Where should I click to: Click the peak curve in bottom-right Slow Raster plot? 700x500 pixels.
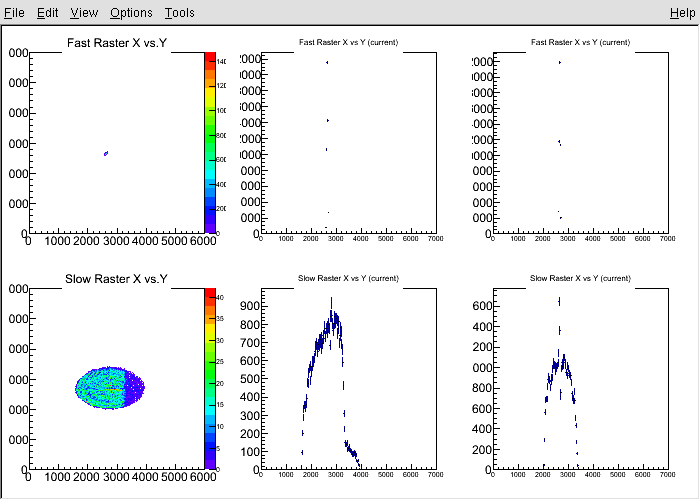coord(560,384)
